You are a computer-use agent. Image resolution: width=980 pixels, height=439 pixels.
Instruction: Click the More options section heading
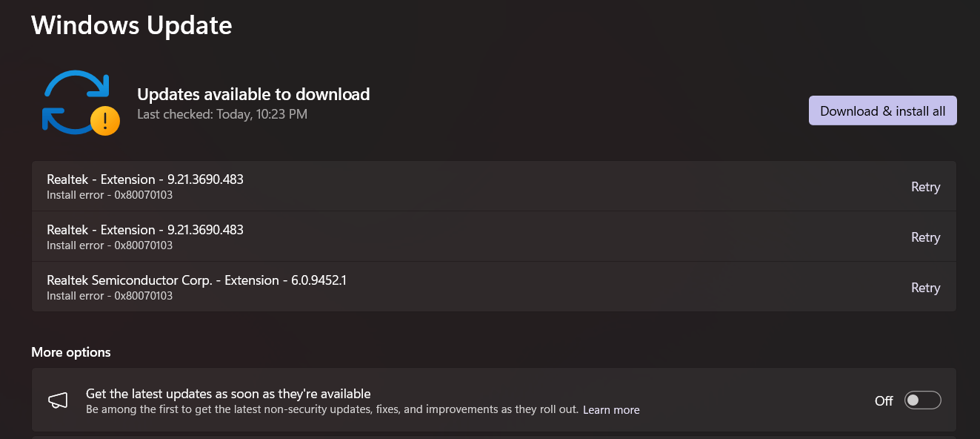pyautogui.click(x=71, y=352)
